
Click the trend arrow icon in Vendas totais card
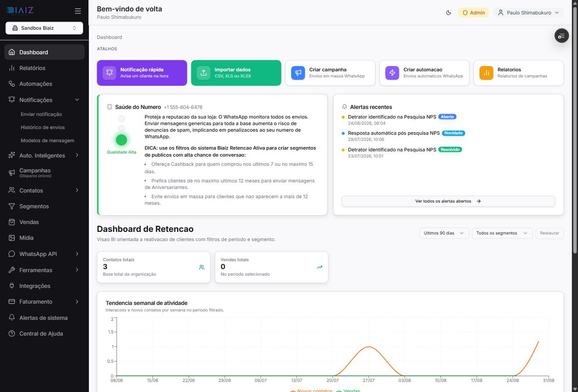(320, 267)
